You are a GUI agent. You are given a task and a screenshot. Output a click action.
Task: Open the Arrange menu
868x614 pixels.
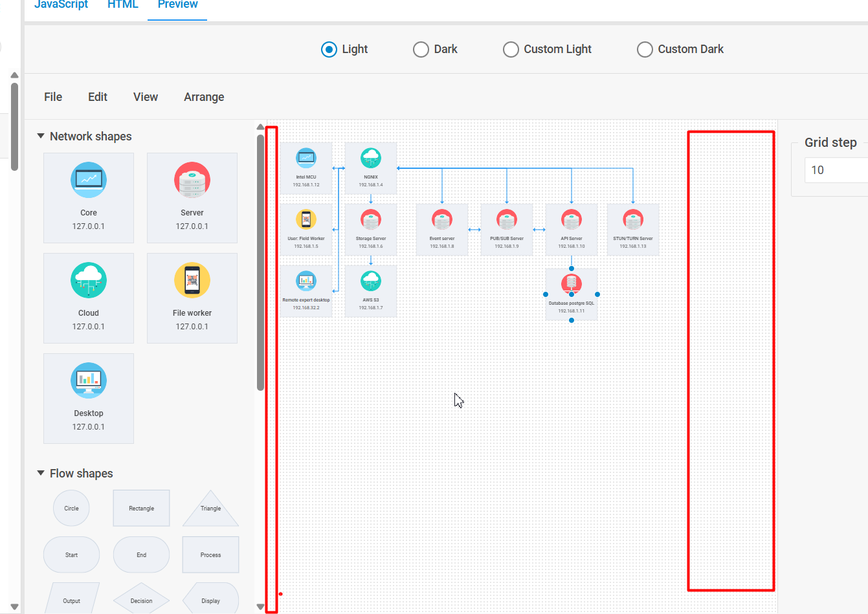click(204, 97)
